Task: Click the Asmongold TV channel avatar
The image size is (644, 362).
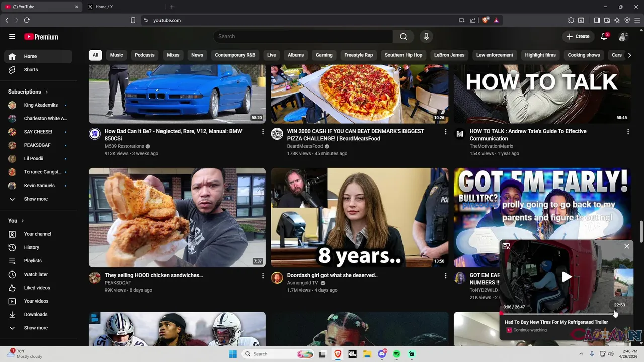Action: tap(277, 278)
